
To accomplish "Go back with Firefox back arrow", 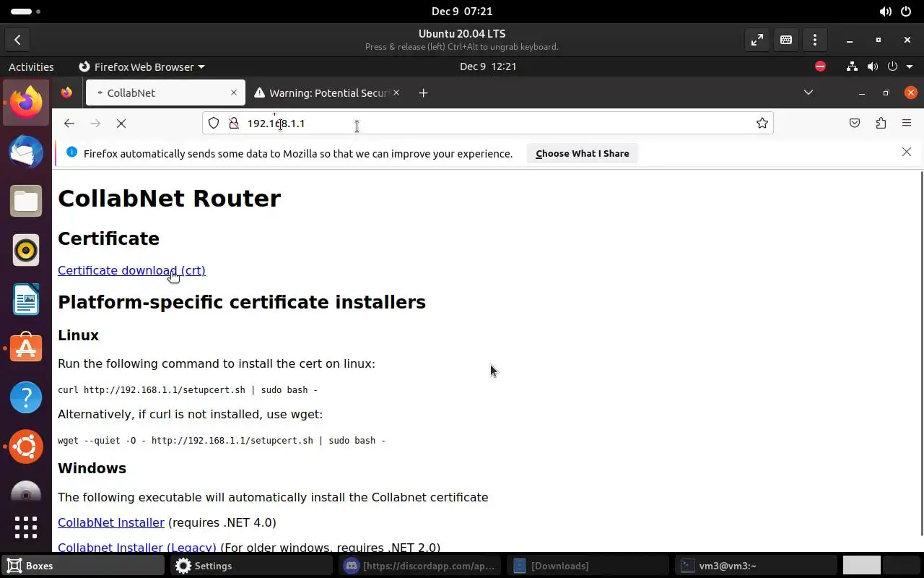I will (69, 124).
